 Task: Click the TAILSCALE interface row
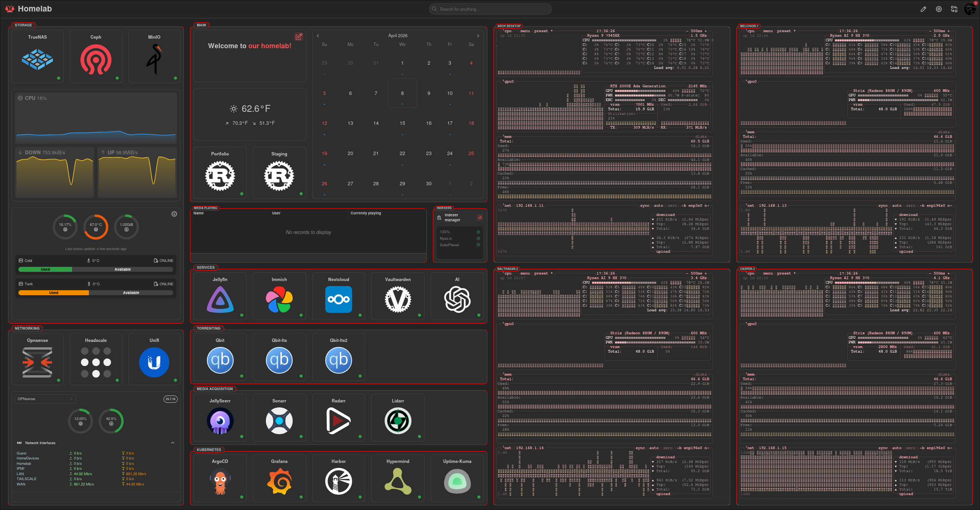[96, 479]
